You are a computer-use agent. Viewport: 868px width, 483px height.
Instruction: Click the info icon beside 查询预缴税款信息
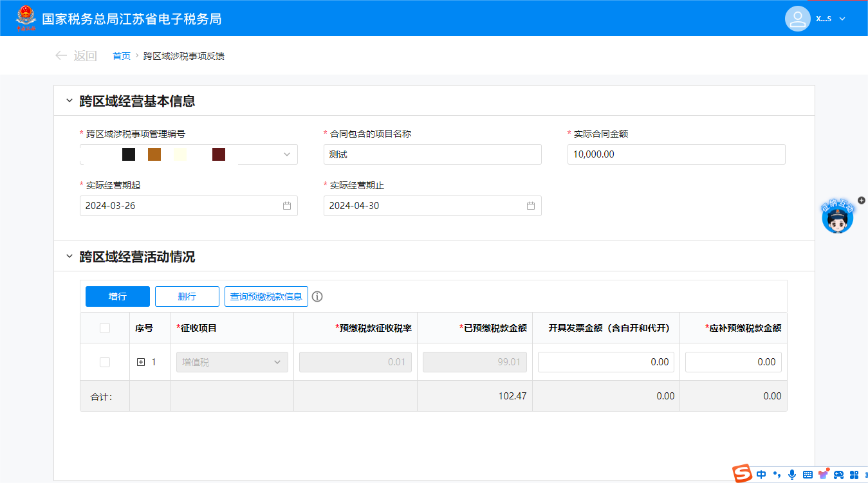(x=317, y=296)
